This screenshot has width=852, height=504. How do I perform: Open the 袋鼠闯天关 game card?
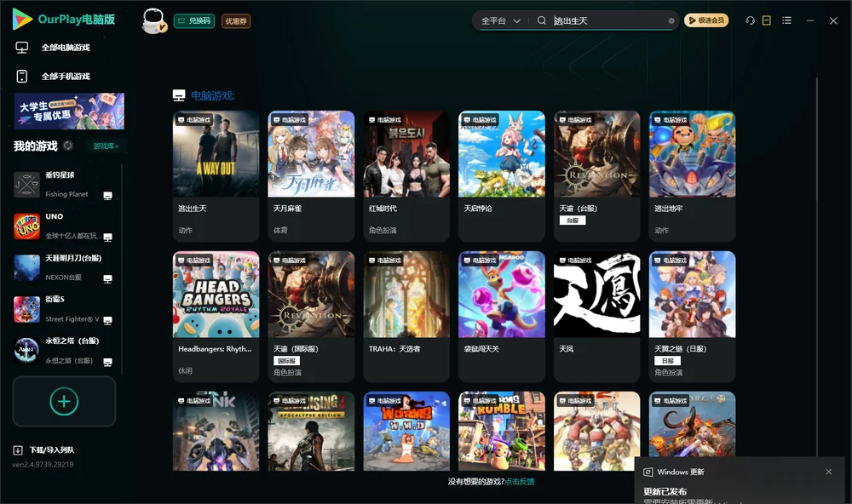[x=502, y=316]
